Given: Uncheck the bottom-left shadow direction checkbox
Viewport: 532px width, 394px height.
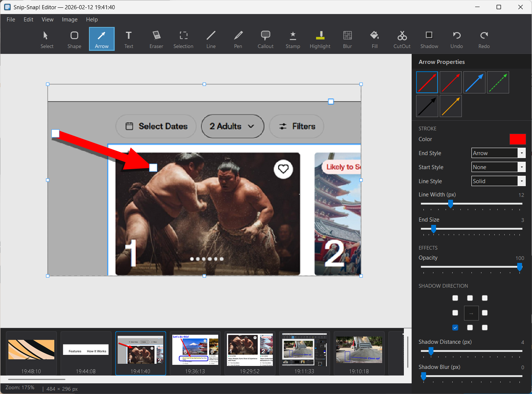Looking at the screenshot, I should tap(455, 328).
